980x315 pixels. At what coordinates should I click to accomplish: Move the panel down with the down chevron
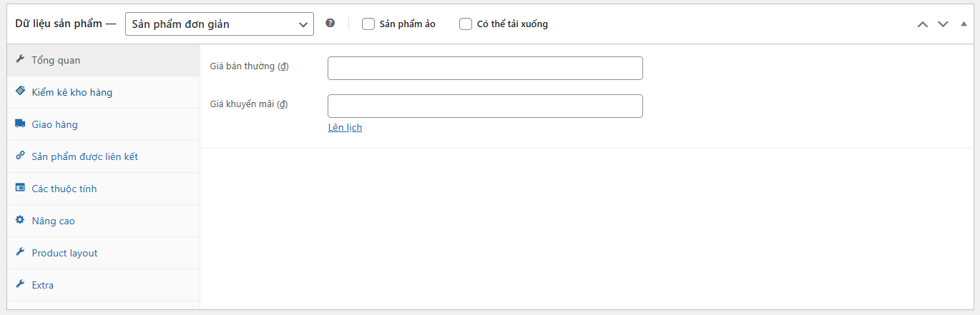tap(943, 24)
